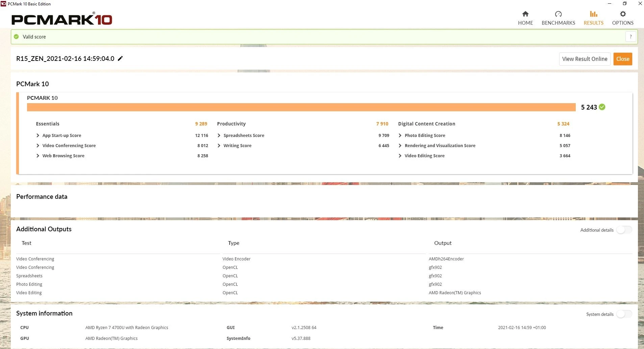Expand Rendering and Visualization Score
644x349 pixels.
click(400, 146)
